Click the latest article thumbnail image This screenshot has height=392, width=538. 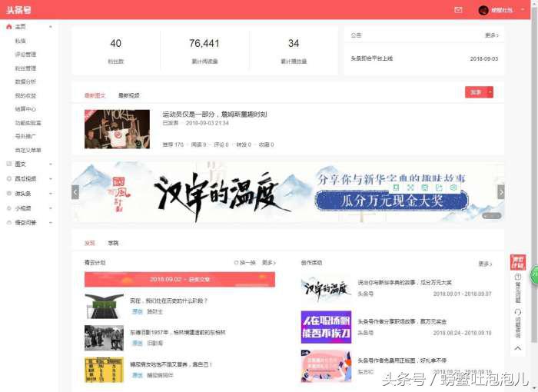(117, 129)
